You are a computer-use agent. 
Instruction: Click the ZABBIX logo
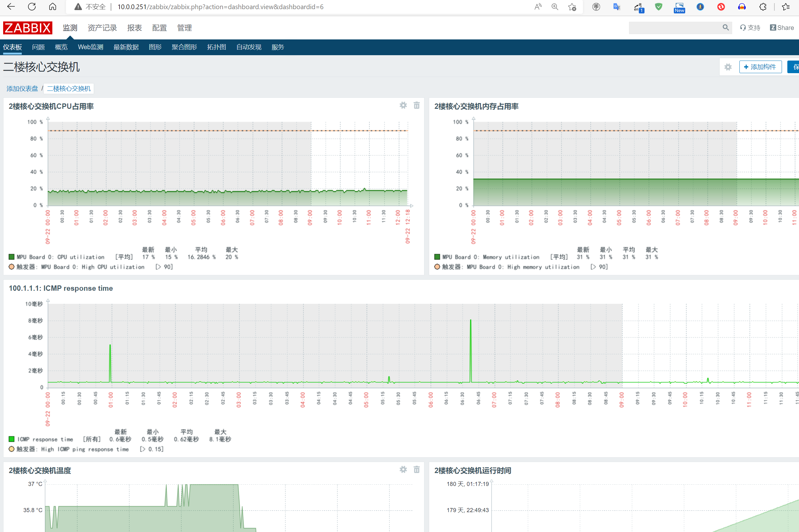pos(27,28)
